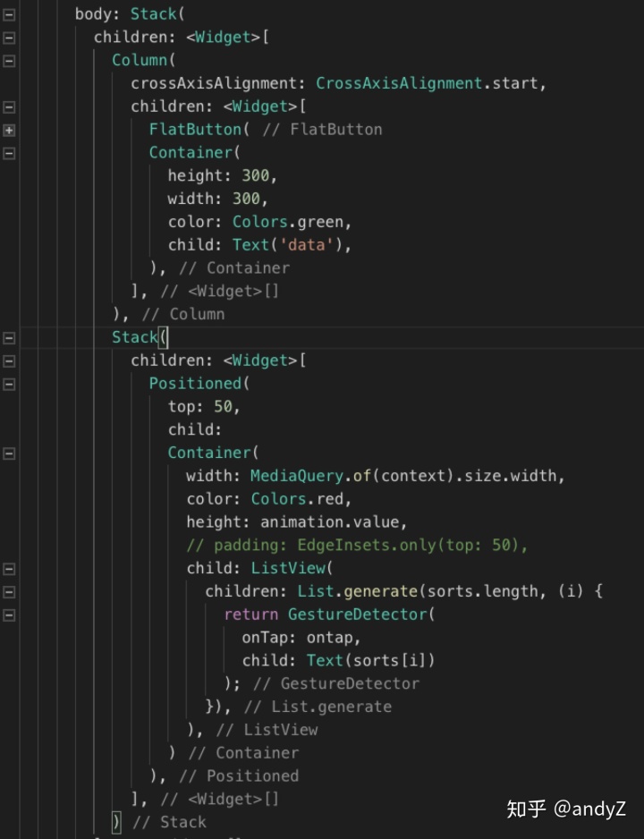The width and height of the screenshot is (644, 839).
Task: Click the 'return' keyword
Action: click(x=250, y=614)
